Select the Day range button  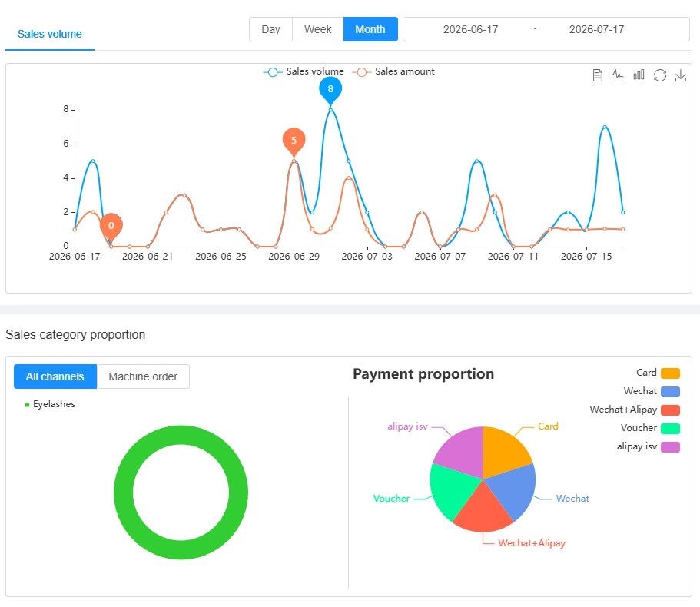click(270, 29)
